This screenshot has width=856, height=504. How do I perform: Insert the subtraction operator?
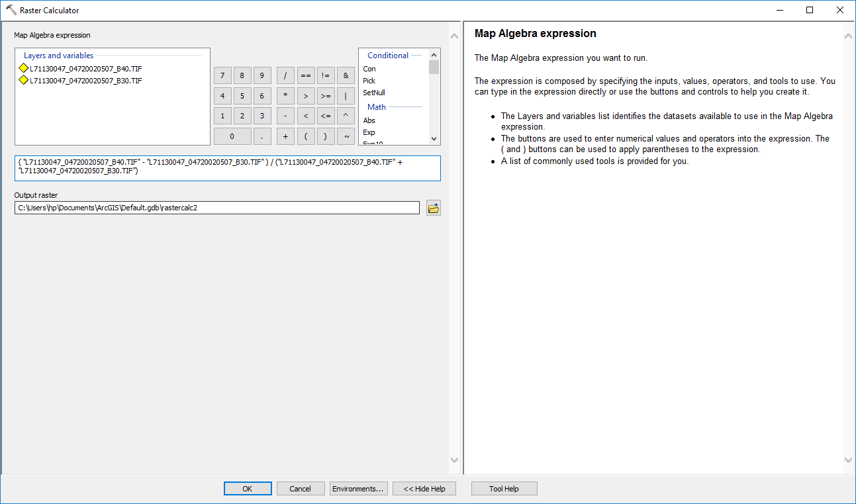(x=285, y=116)
